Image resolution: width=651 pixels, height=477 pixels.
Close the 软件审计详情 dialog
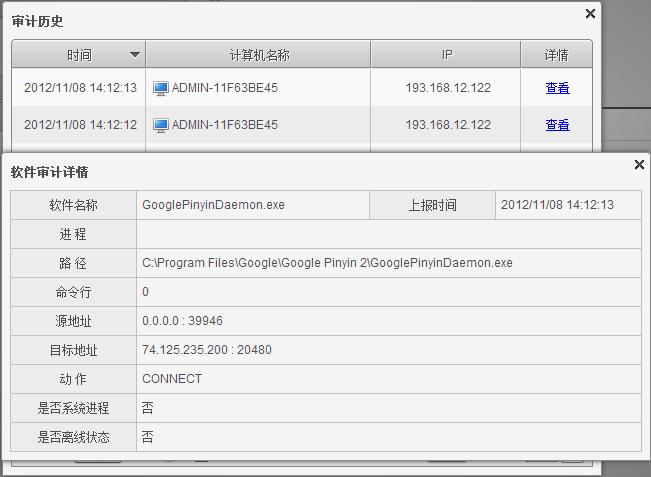pos(639,164)
